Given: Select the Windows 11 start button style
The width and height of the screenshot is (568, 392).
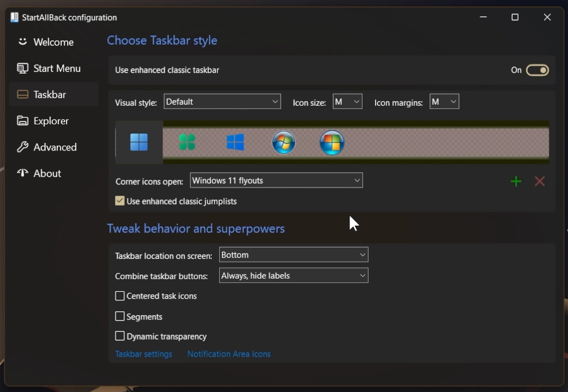Looking at the screenshot, I should tap(138, 142).
